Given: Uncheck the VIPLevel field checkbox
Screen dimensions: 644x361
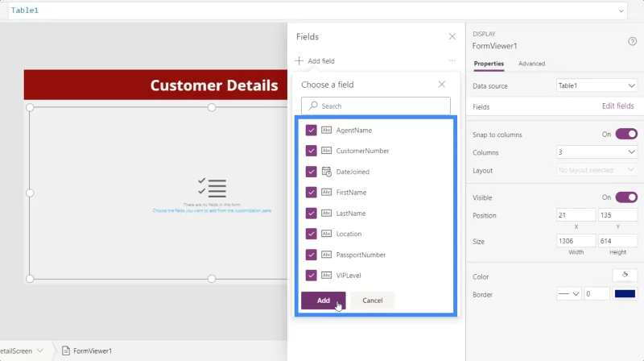Looking at the screenshot, I should (311, 275).
